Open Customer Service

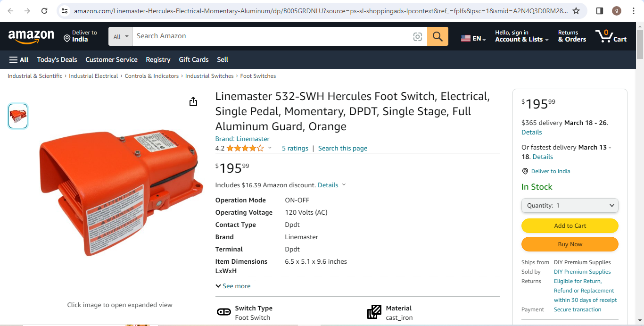(x=111, y=60)
